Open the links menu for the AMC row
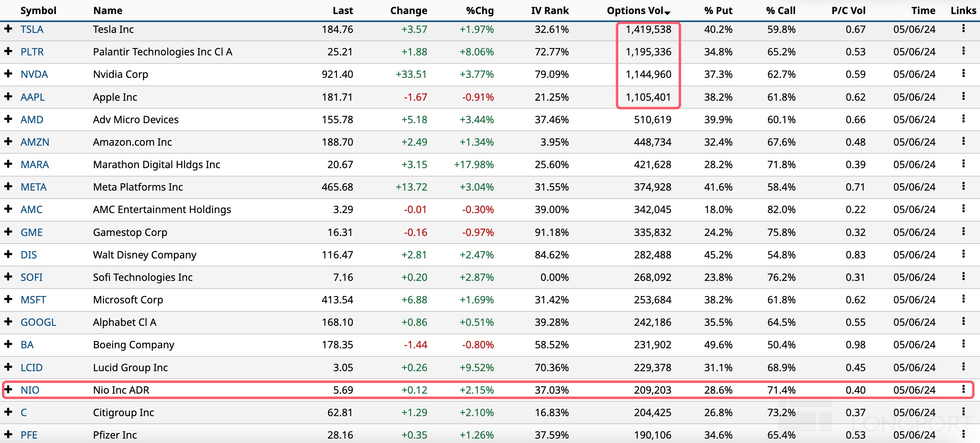This screenshot has height=443, width=980. tap(963, 209)
